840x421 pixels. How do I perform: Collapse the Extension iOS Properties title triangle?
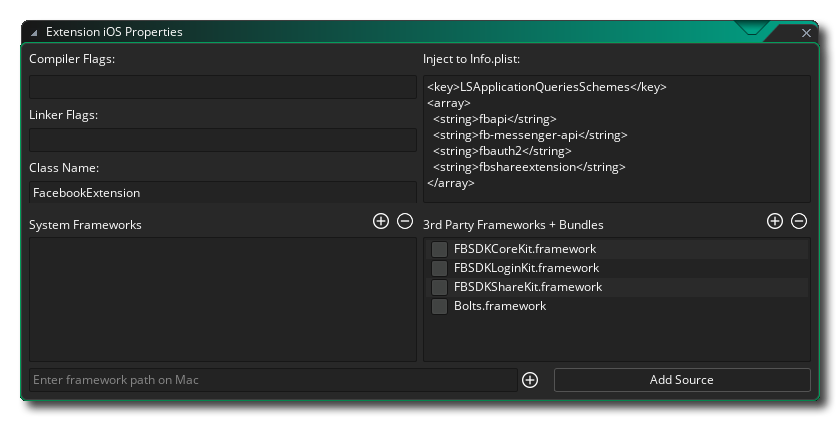point(34,33)
